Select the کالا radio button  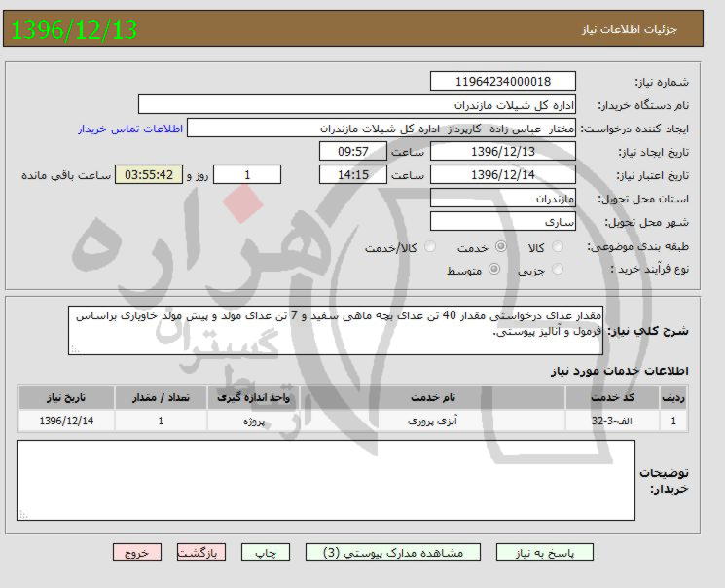point(558,247)
